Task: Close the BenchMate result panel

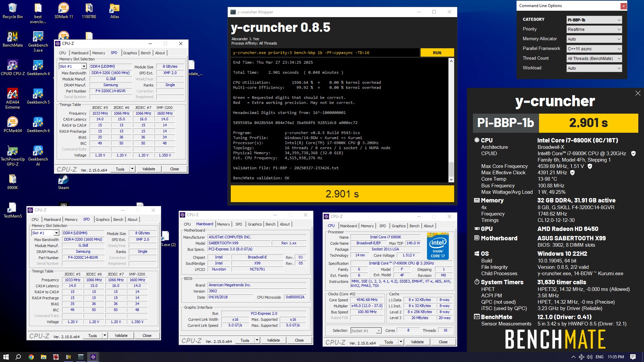Action: coord(638,93)
